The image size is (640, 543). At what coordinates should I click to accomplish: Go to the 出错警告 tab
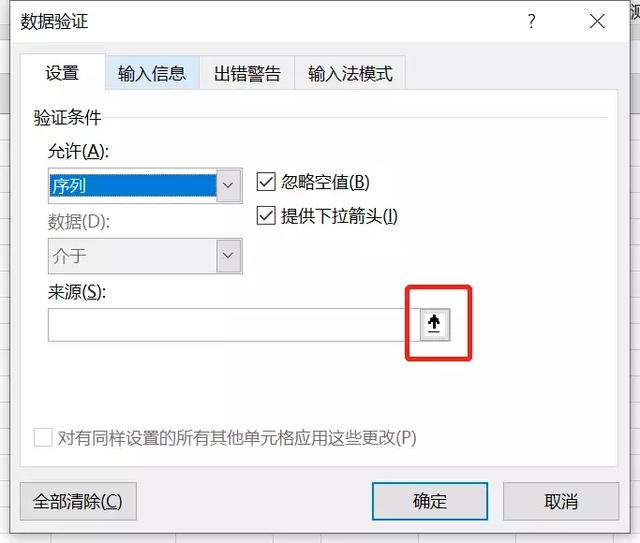click(x=247, y=73)
